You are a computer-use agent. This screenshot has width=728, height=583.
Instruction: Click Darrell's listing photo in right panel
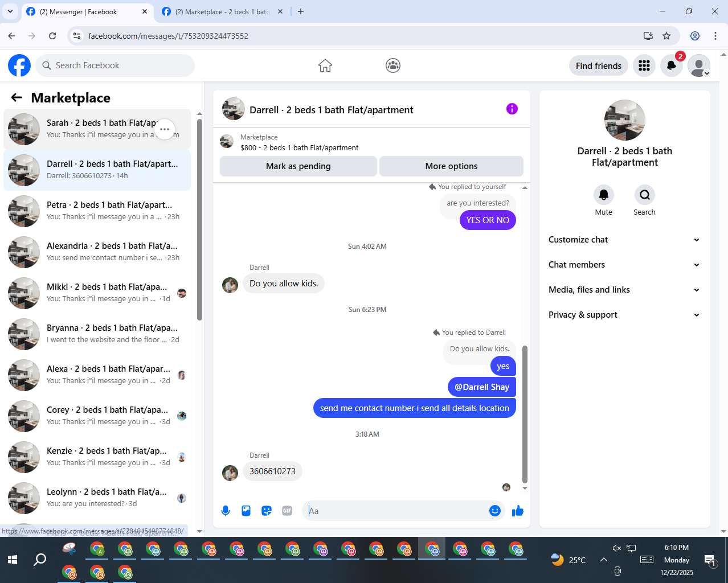click(625, 120)
